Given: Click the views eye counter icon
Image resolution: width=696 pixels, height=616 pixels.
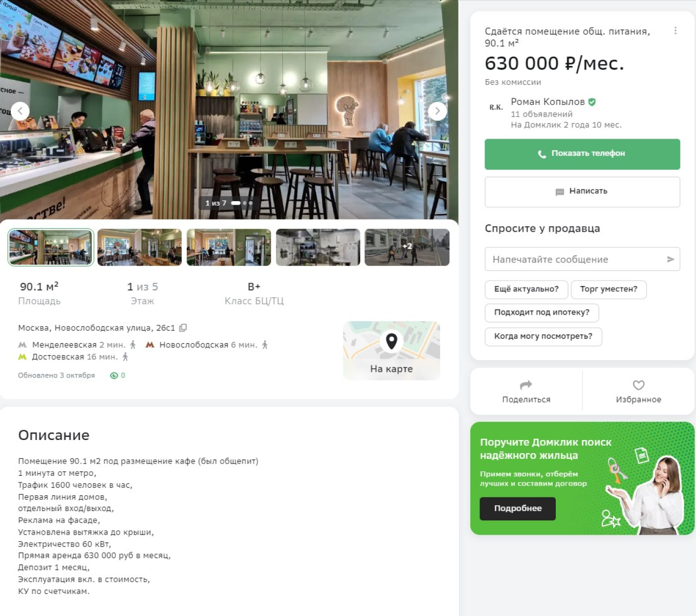Looking at the screenshot, I should [114, 376].
